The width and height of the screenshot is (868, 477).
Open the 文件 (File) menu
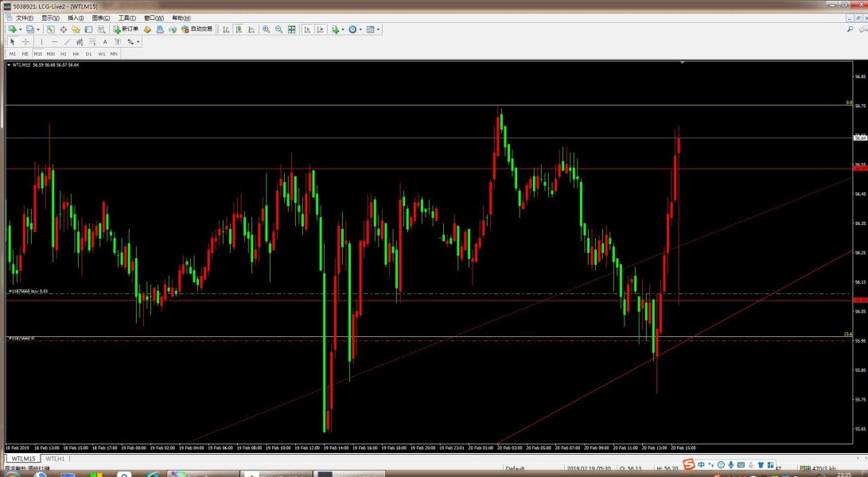[24, 17]
